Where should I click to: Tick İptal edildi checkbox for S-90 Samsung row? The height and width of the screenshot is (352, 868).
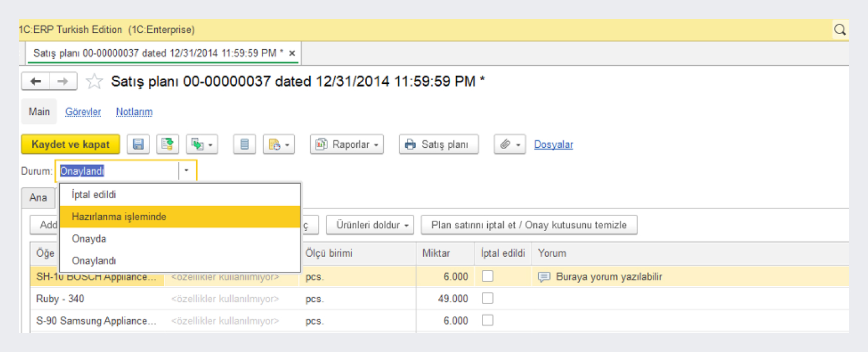point(487,321)
